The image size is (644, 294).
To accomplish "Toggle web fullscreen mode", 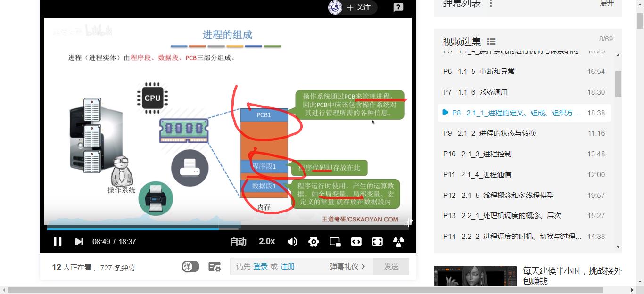I will point(377,242).
